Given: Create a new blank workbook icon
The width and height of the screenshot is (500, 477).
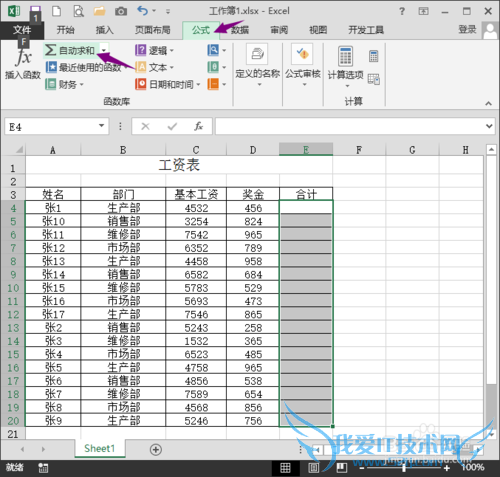Looking at the screenshot, I should [x=57, y=11].
